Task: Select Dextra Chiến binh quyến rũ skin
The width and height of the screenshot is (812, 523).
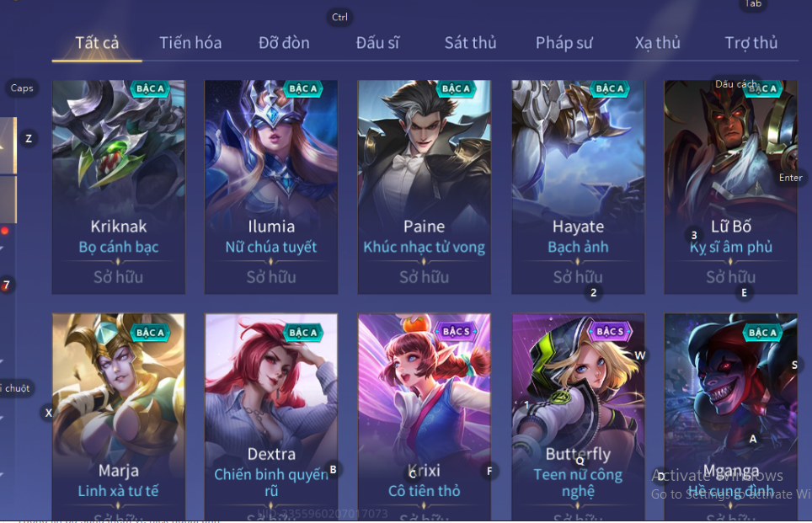Action: (x=271, y=417)
